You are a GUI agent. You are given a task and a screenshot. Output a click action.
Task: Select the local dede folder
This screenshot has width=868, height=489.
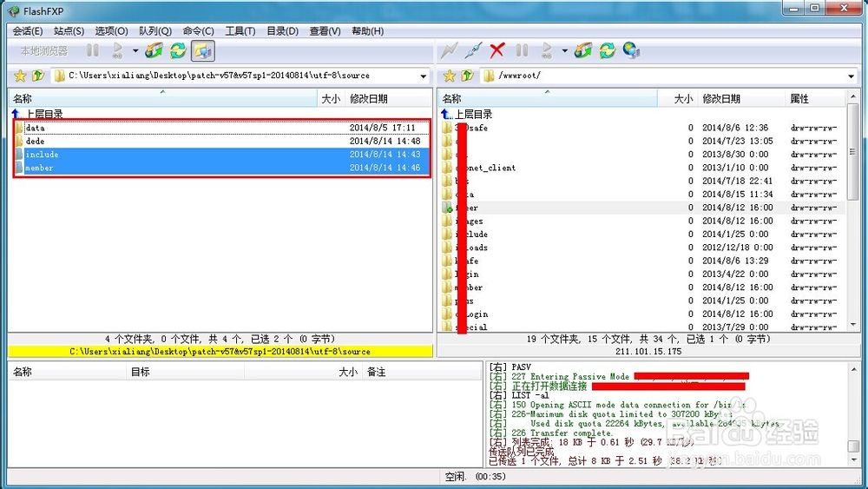222,141
